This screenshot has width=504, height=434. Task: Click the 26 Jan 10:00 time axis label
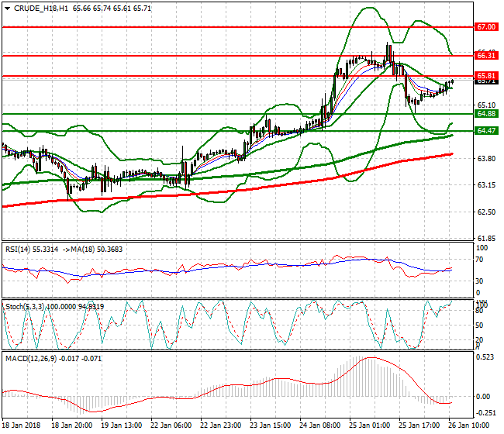click(470, 425)
